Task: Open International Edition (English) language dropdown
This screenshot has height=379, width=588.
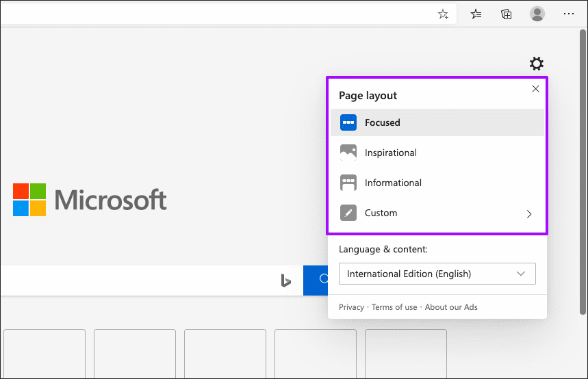Action: (x=437, y=274)
